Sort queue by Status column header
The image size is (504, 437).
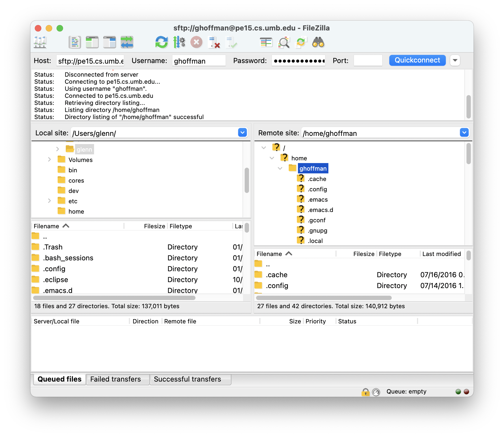(x=377, y=321)
